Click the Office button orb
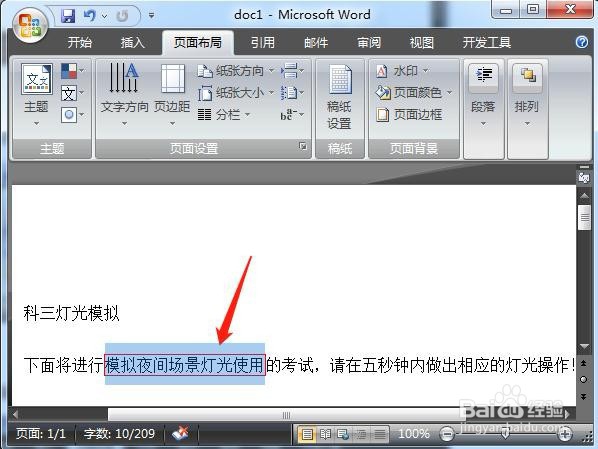The width and height of the screenshot is (598, 449). coord(30,26)
